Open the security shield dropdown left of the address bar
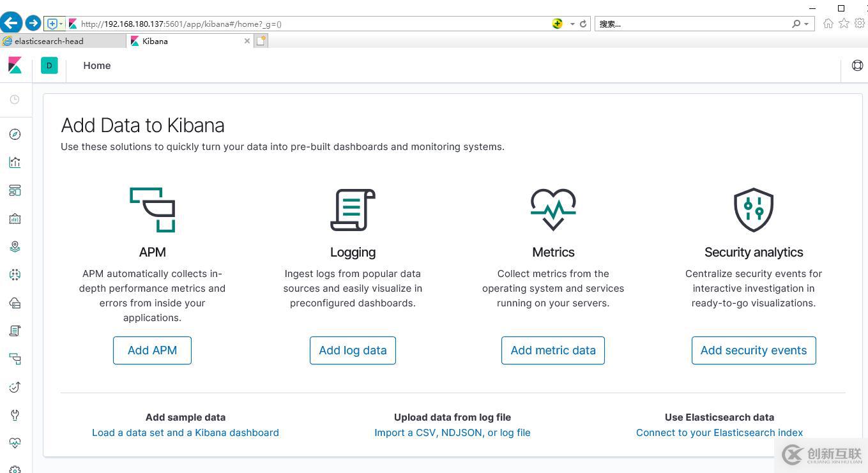 [54, 24]
